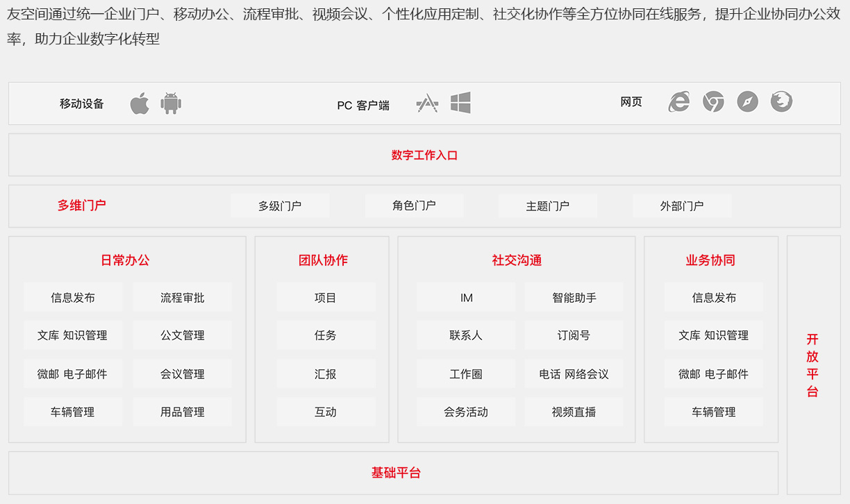Viewport: 850px width, 504px height.
Task: Click the Windows logo icon
Action: pyautogui.click(x=460, y=103)
